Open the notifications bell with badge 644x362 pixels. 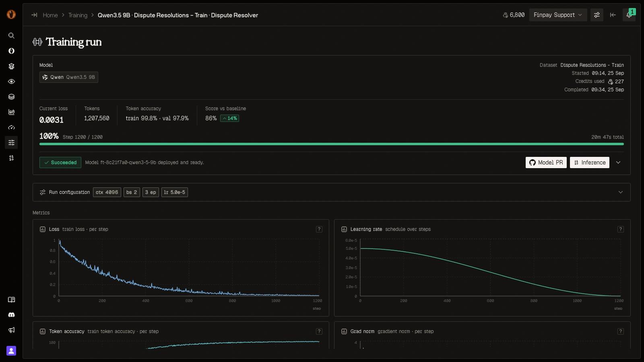click(629, 15)
